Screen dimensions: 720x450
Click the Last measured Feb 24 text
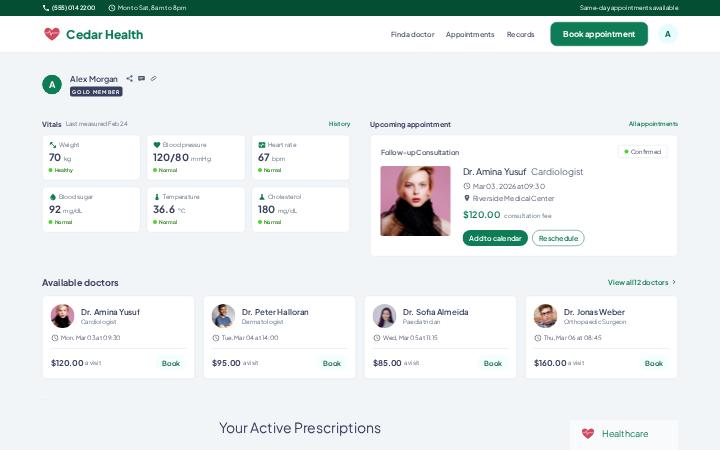[96, 124]
